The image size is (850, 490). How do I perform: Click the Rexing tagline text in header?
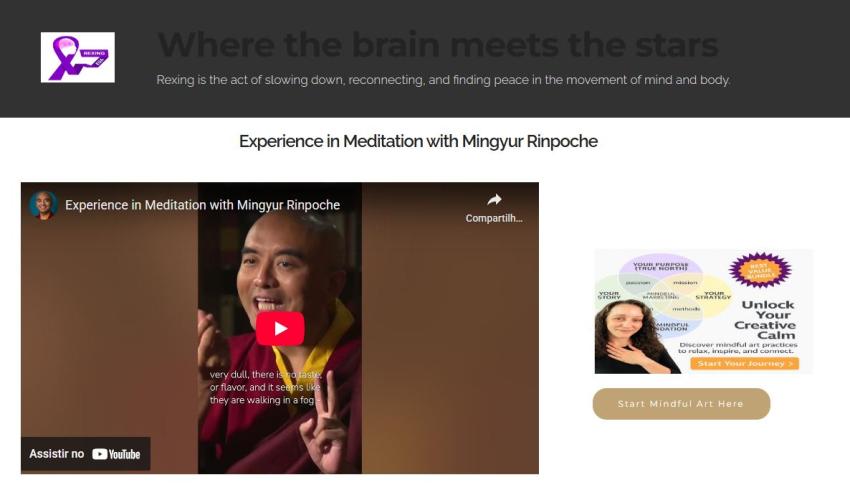tap(443, 80)
